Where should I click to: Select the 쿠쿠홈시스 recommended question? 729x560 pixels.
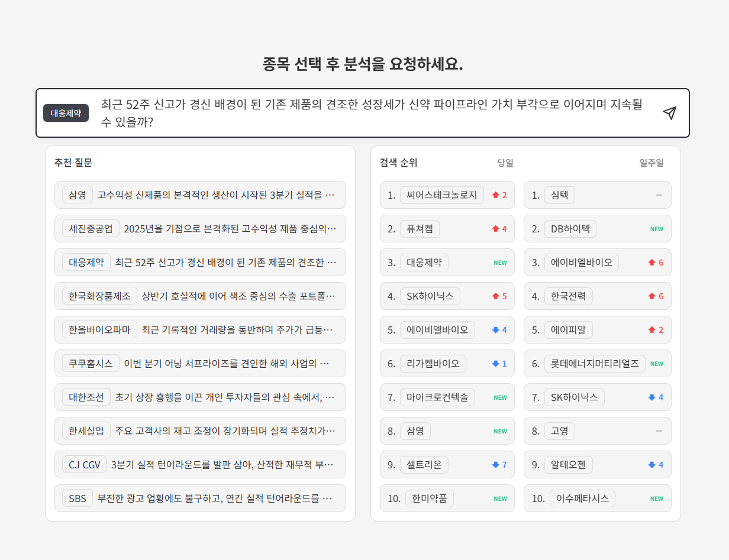pos(200,364)
